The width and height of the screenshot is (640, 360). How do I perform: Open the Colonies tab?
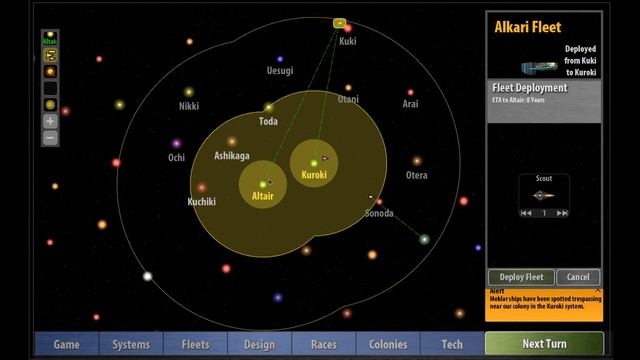388,344
